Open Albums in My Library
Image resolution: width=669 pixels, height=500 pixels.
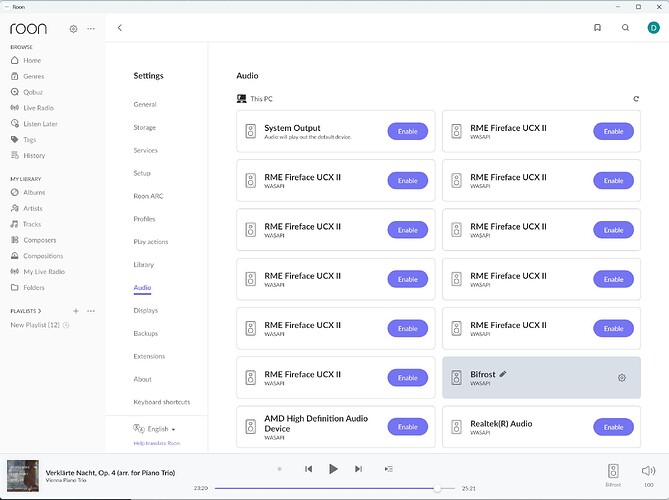28,192
